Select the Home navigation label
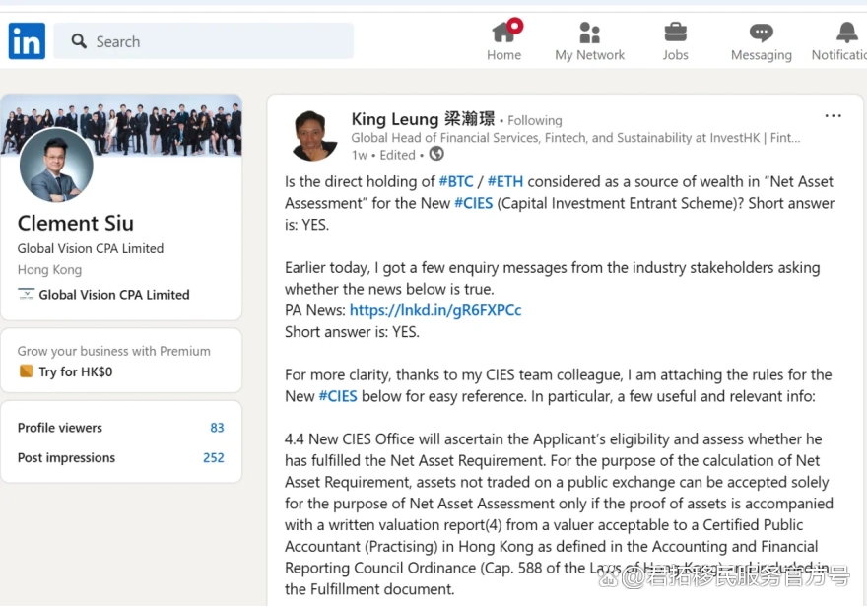Screen dimensions: 868x607 503,55
